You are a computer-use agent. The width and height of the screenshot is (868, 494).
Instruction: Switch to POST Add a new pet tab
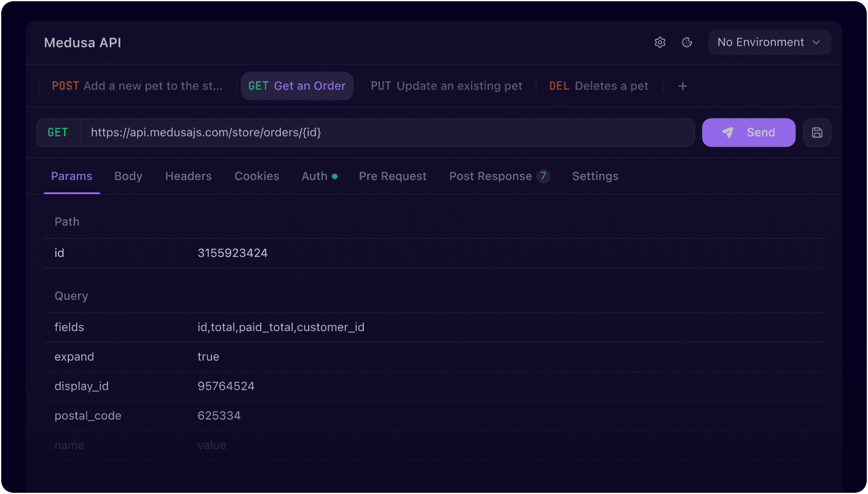coord(137,86)
